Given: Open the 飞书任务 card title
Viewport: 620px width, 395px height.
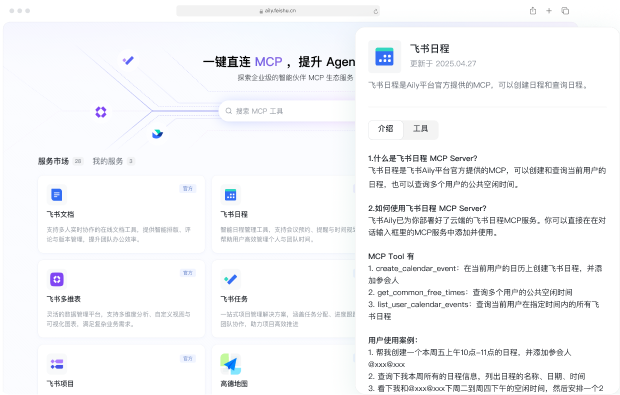Looking at the screenshot, I should pos(234,299).
